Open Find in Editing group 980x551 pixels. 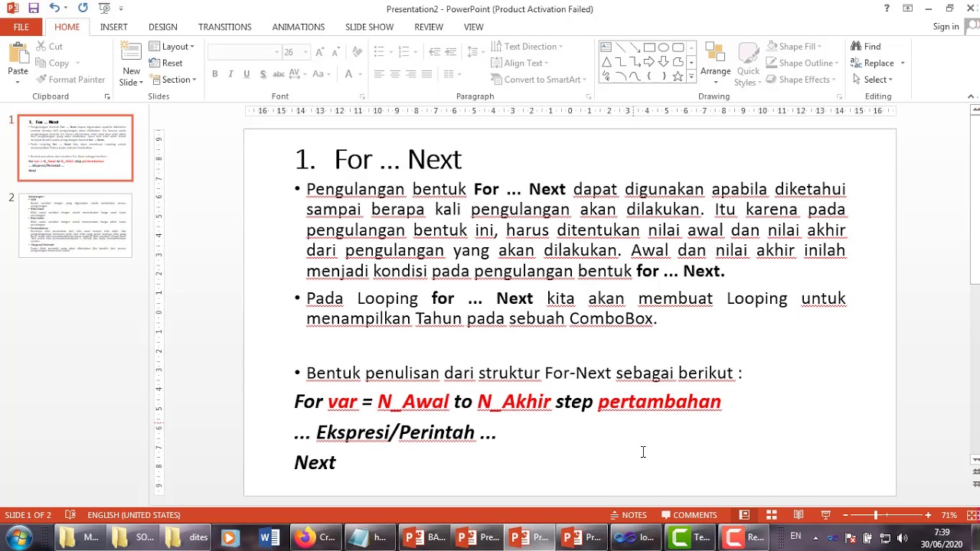pyautogui.click(x=865, y=47)
